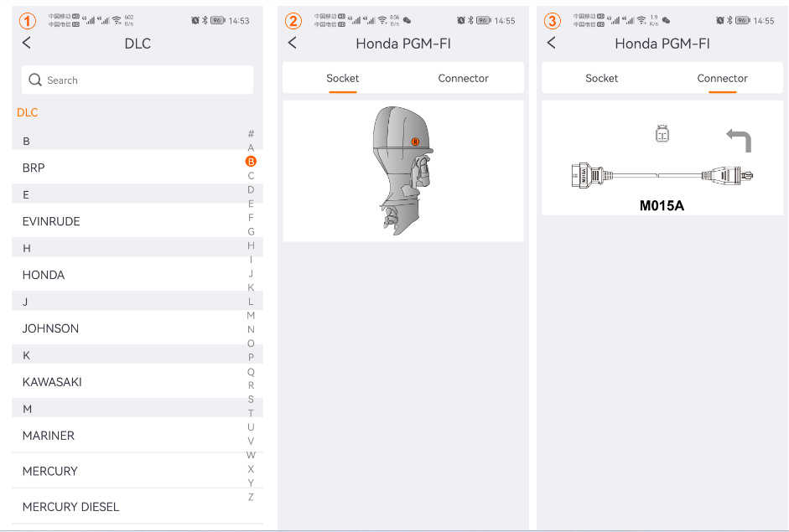Open the HONDA entry

tap(138, 275)
